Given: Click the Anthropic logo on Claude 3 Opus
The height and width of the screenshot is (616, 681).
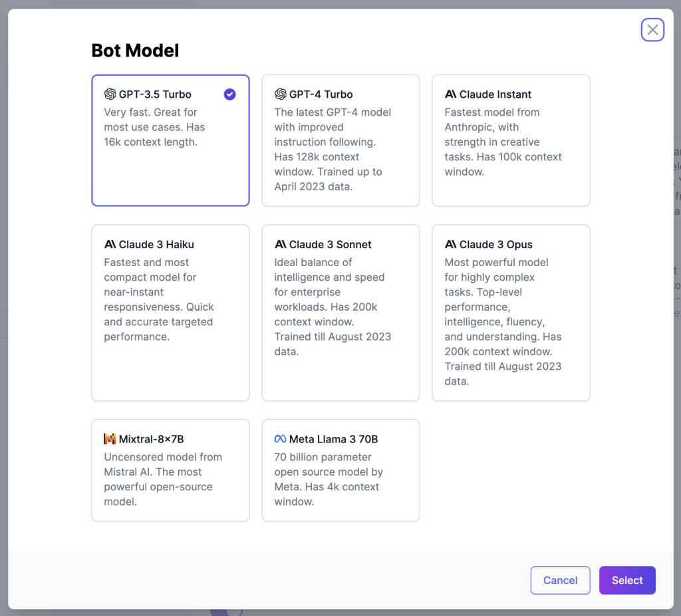Looking at the screenshot, I should tap(451, 244).
